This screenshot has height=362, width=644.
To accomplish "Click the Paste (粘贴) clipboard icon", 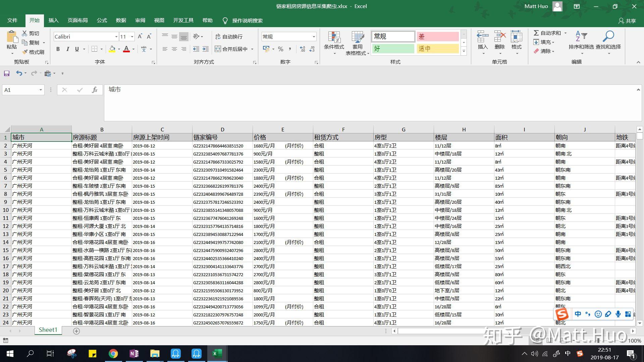I will (12, 37).
